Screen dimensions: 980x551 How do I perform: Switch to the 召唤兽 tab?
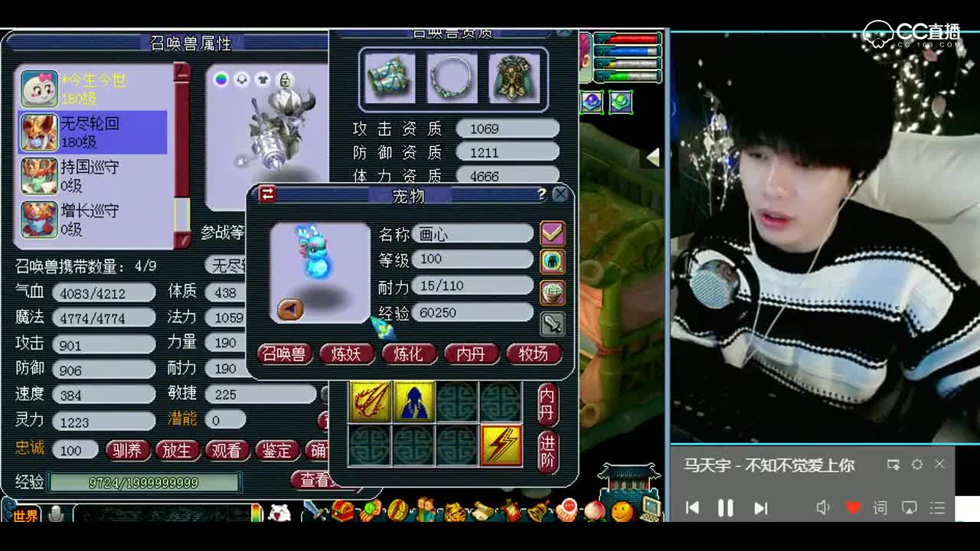coord(284,354)
